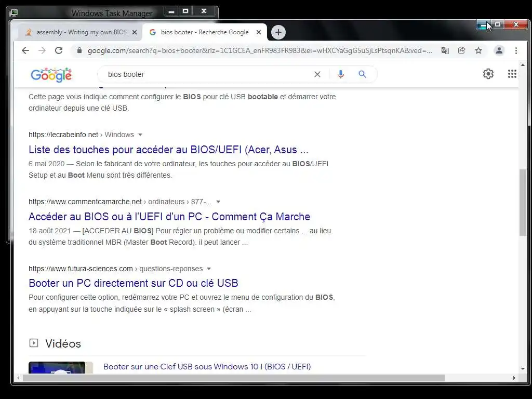Open Chrome three-dot menu
This screenshot has height=399, width=532.
516,50
